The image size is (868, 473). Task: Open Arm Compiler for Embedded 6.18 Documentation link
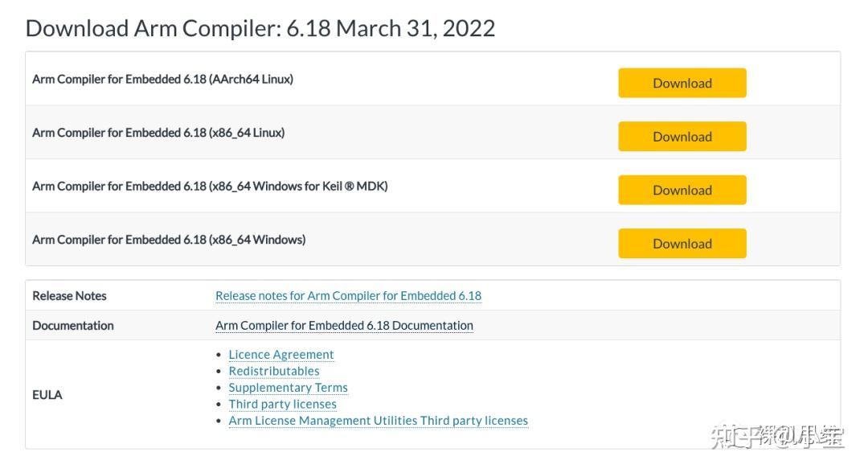click(344, 326)
